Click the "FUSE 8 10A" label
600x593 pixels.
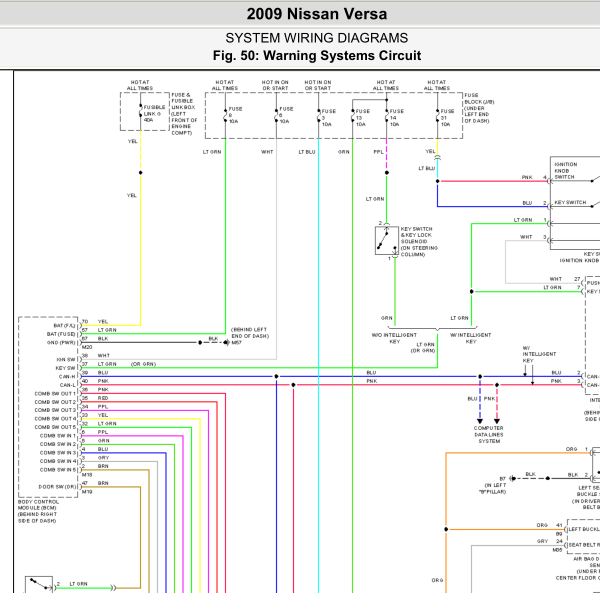click(235, 115)
